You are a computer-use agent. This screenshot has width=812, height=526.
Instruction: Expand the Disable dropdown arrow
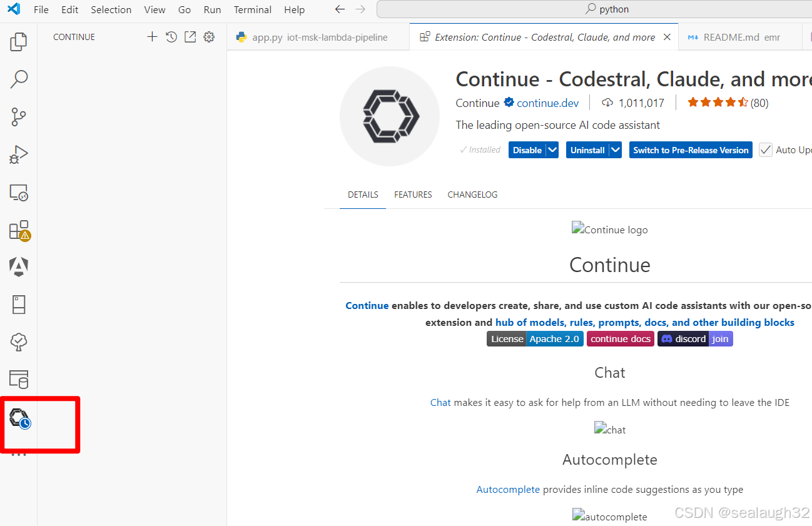[552, 150]
